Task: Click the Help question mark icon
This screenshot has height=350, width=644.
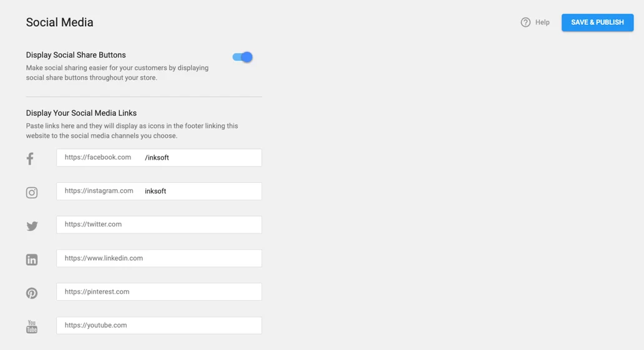Action: click(525, 22)
